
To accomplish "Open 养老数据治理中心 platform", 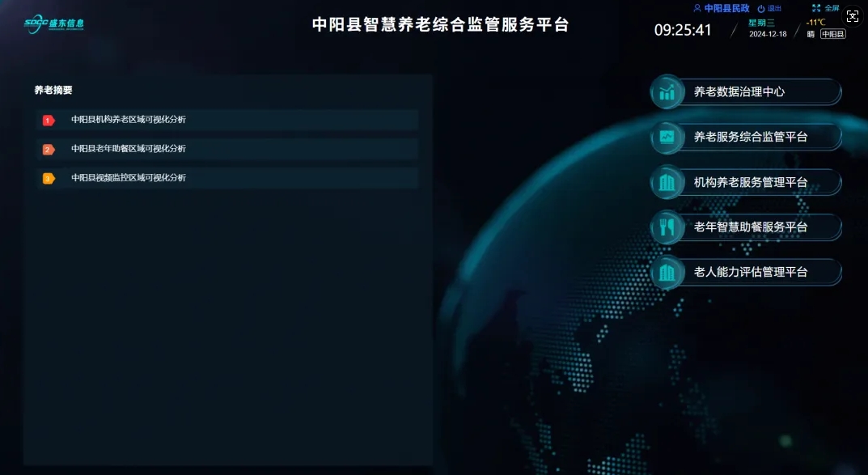I will 746,92.
